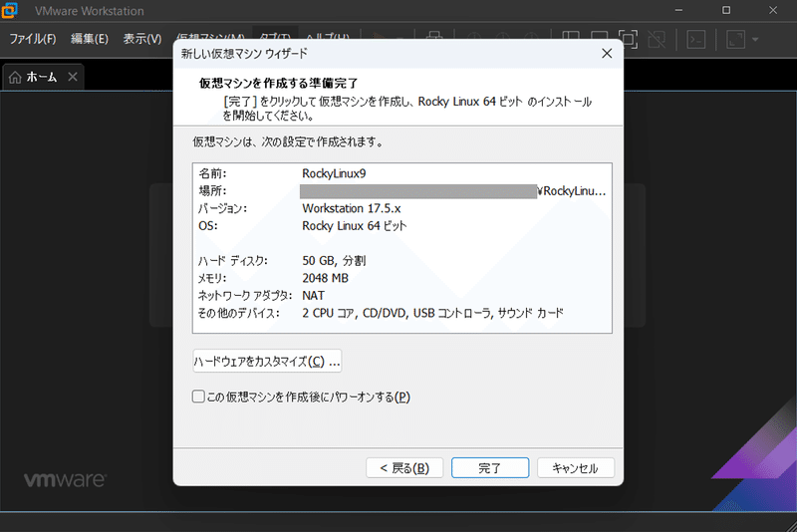797x532 pixels.
Task: Minimize the VMware Workstation window
Action: pyautogui.click(x=678, y=10)
